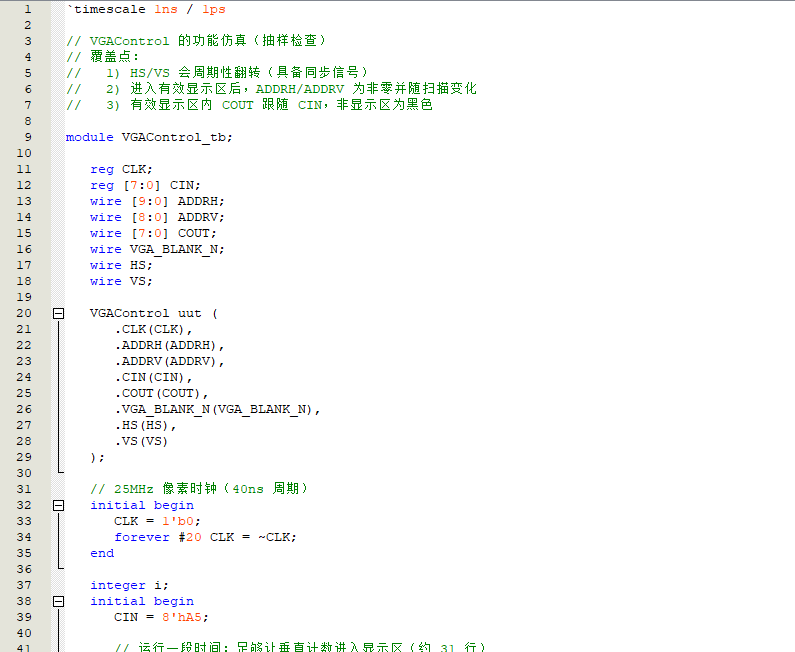Click 'module VGAControl_tb;' declaration

149,137
